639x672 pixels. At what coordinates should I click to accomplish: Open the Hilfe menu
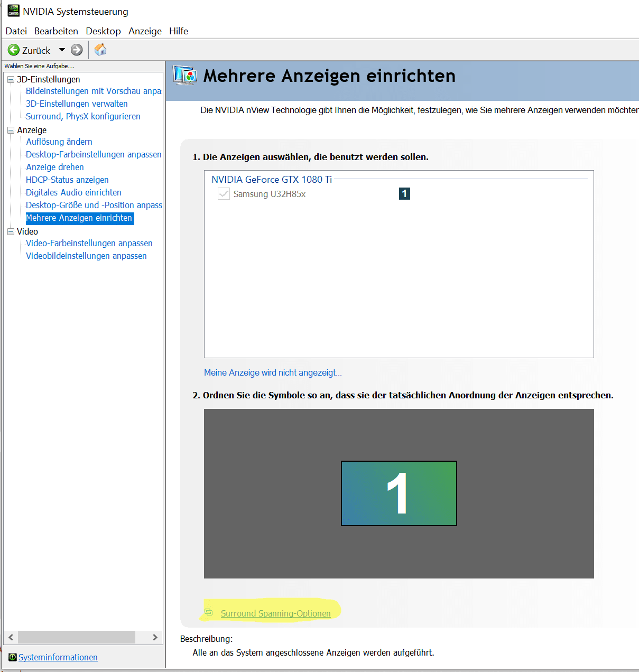tap(179, 31)
